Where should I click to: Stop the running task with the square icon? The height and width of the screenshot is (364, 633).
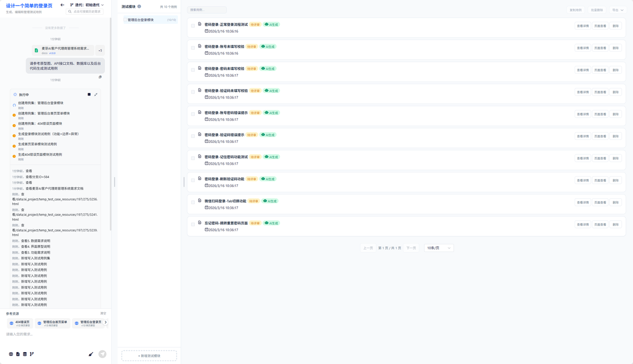[x=89, y=94]
